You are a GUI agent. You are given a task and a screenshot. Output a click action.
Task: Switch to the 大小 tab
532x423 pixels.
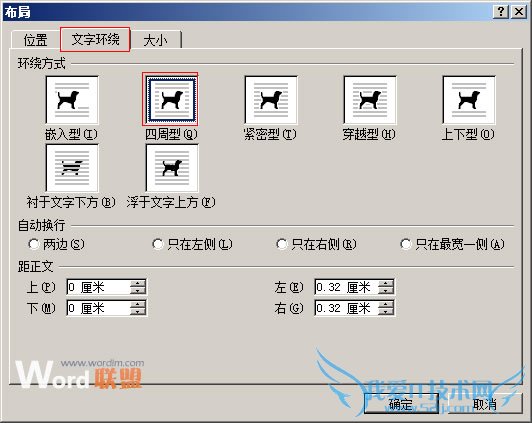[x=156, y=40]
